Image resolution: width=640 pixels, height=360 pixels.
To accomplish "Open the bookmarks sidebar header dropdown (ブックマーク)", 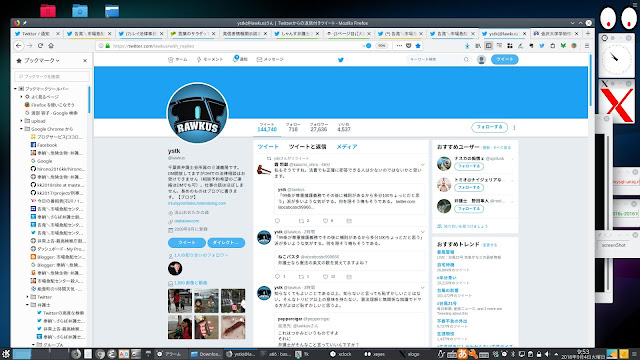I will click(x=42, y=60).
